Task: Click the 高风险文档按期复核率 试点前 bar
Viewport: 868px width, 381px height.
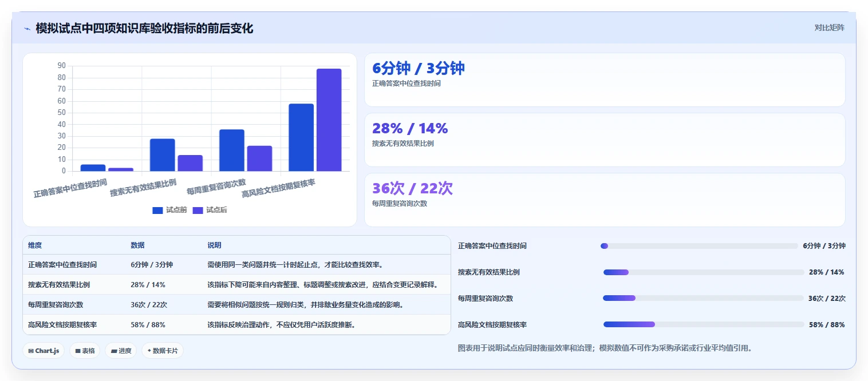Action: tap(301, 137)
